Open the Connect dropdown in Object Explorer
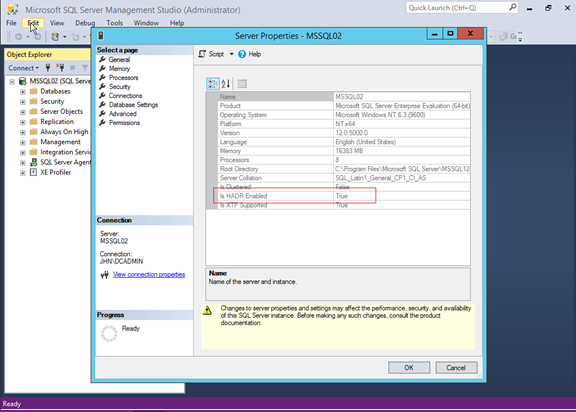Screen dimensions: 576x412 (x=23, y=68)
